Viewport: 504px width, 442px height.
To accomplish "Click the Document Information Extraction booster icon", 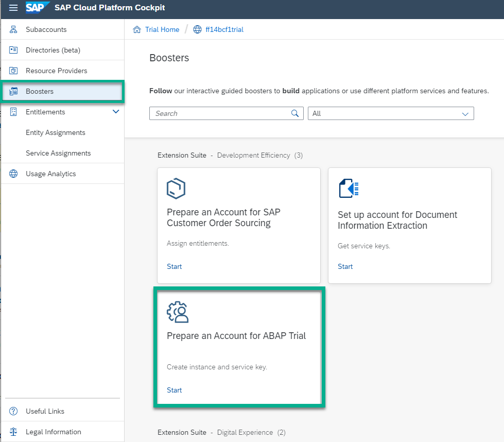I will [x=349, y=189].
